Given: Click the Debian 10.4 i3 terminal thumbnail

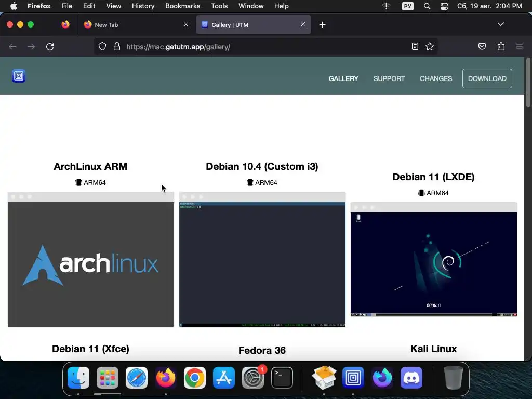Looking at the screenshot, I should point(262,260).
